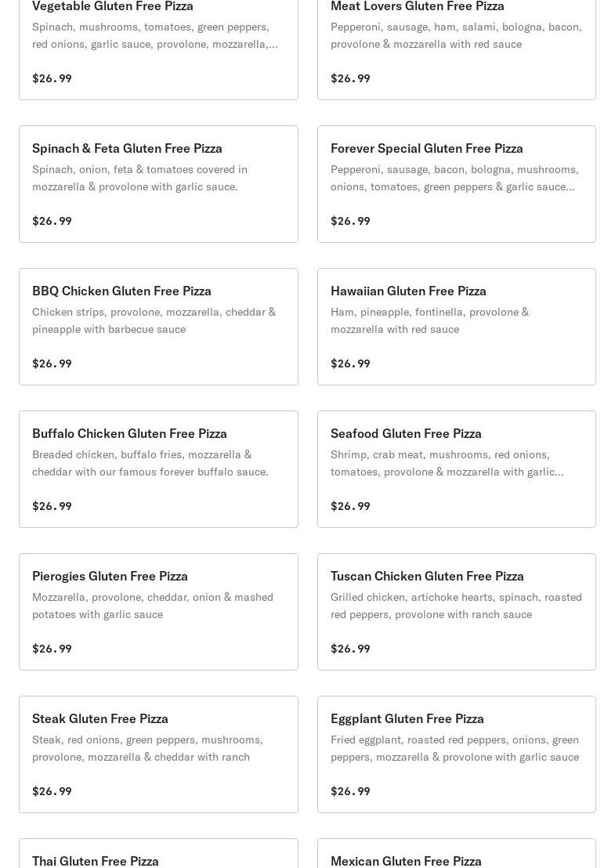Select the Mexican Gluten Free Pizza item
The height and width of the screenshot is (868, 615).
(406, 860)
